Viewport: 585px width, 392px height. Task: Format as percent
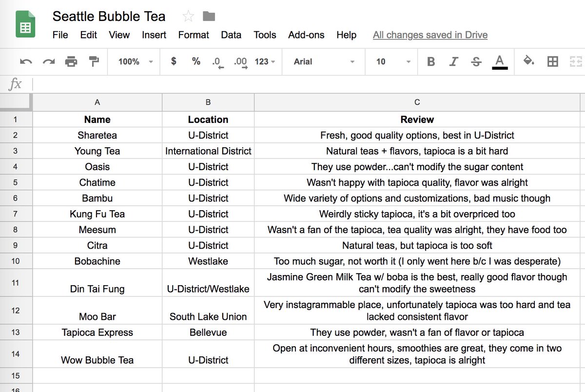tap(196, 61)
